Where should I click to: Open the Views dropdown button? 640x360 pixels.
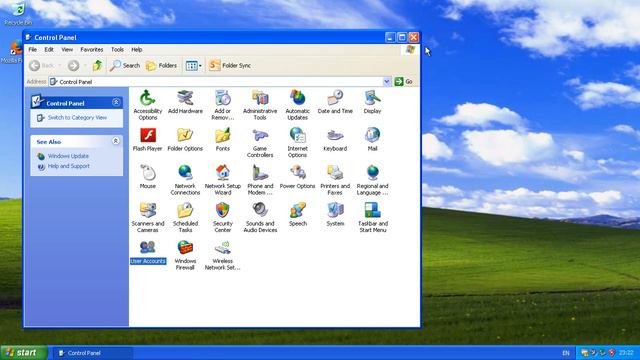tap(193, 65)
